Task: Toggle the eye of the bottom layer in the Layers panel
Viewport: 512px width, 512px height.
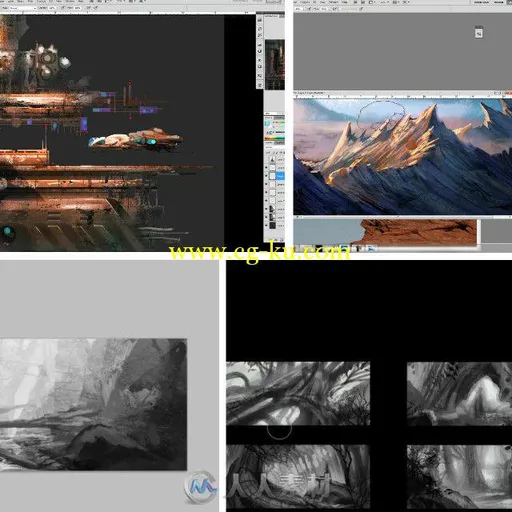Action: (x=266, y=226)
